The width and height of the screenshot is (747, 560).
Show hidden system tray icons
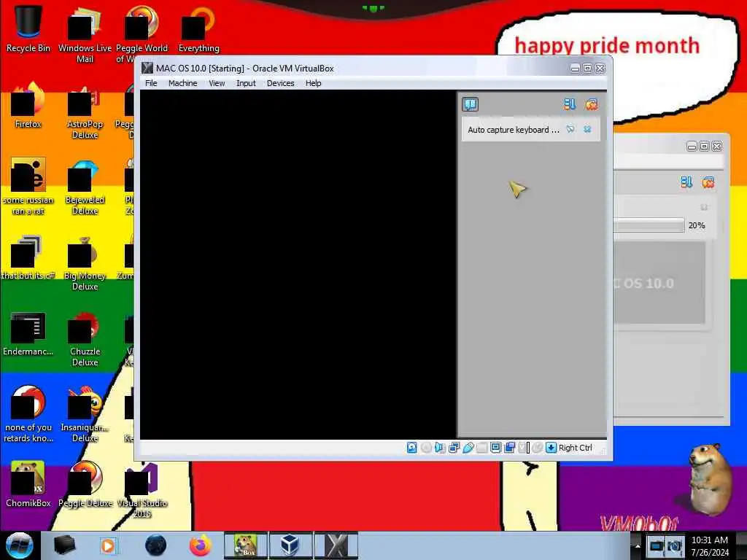pyautogui.click(x=638, y=546)
